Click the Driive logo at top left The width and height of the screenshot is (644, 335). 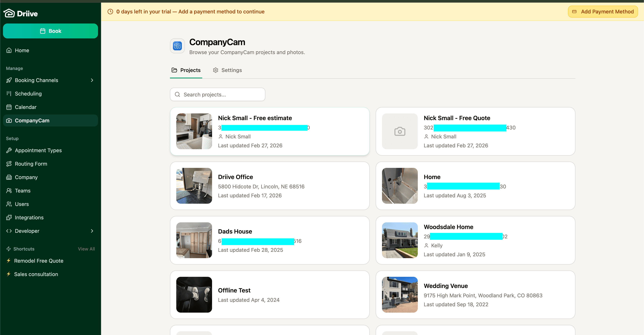click(x=21, y=13)
